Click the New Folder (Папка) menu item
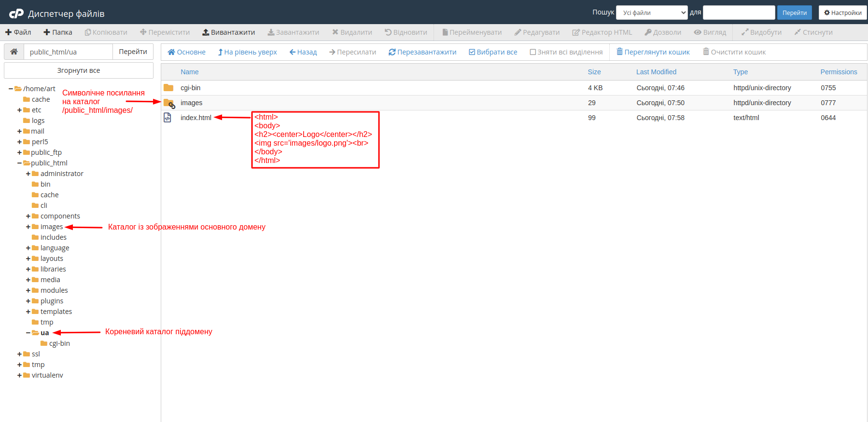868x422 pixels. 58,32
